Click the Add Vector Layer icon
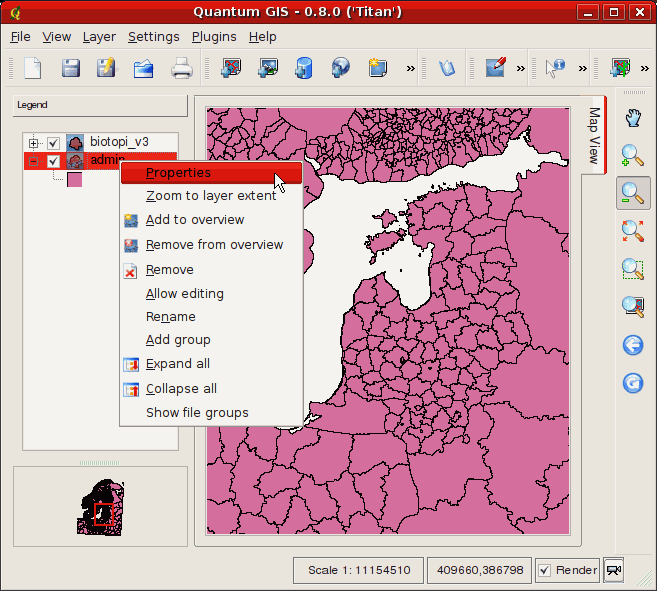657x591 pixels. (231, 68)
